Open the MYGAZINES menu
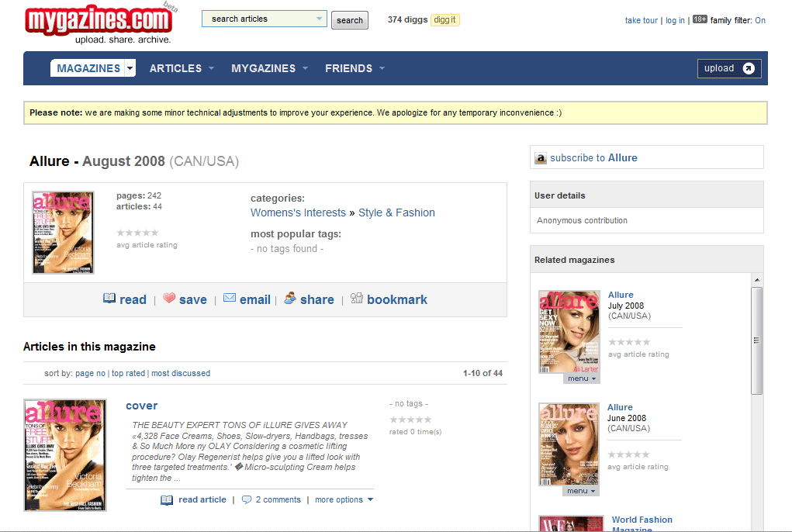Image resolution: width=792 pixels, height=532 pixels. tap(263, 68)
